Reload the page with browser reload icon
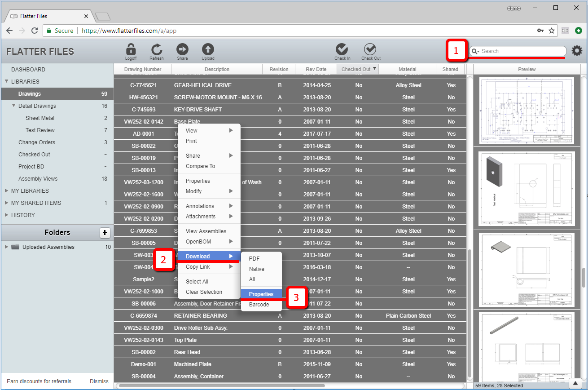 35,31
